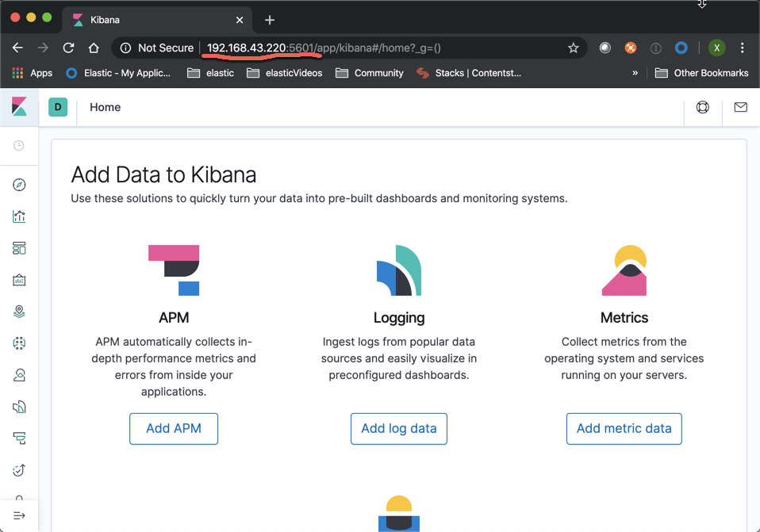Select the D space avatar
This screenshot has width=760, height=532.
coord(58,107)
